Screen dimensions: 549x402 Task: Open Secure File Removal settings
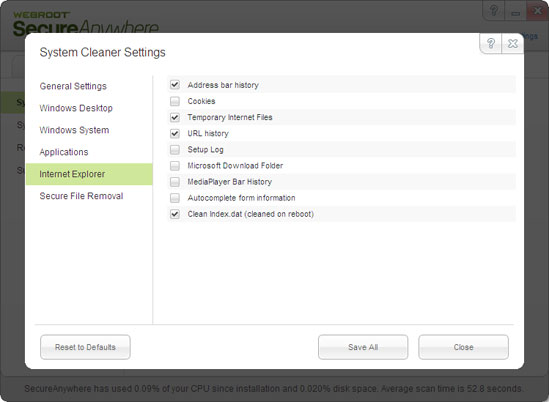pos(81,196)
